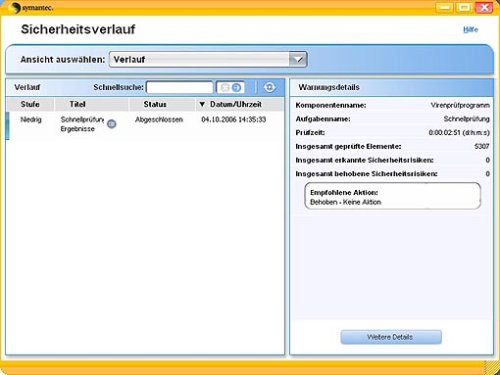Viewport: 500px width, 375px height.
Task: Maximize the Symantec window
Action: coord(464,7)
